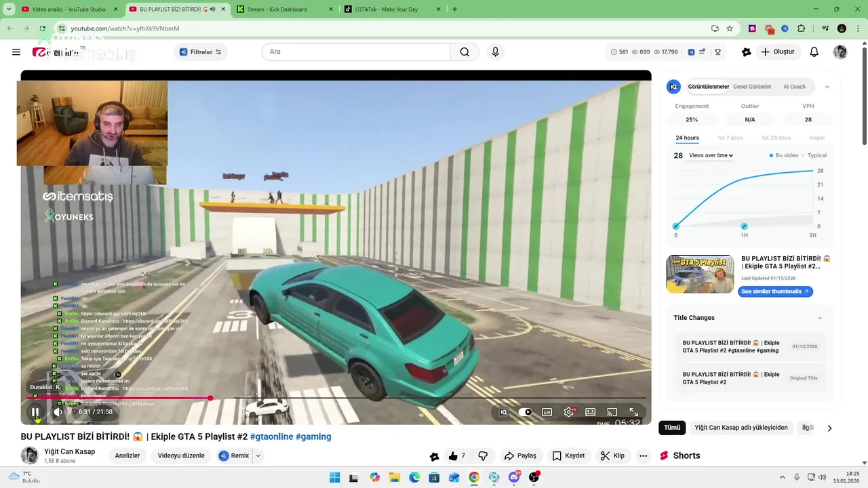
Task: Save video with Kaydet
Action: 568,456
